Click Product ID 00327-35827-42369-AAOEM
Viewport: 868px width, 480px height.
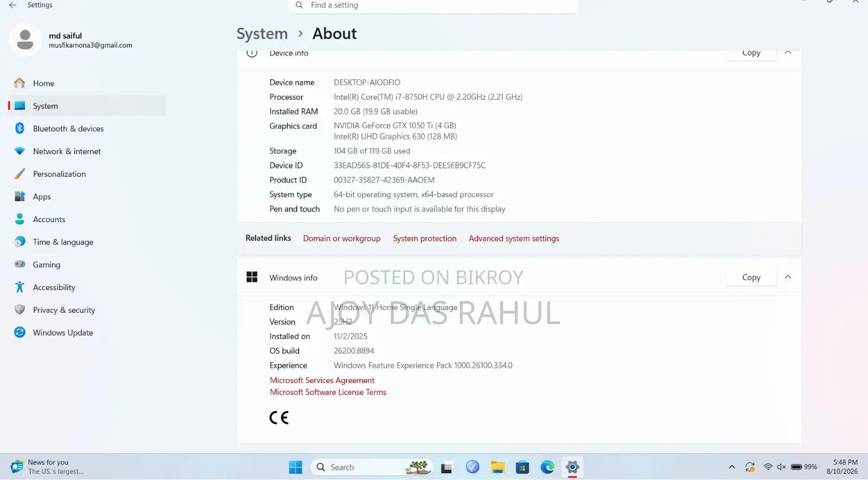(384, 180)
